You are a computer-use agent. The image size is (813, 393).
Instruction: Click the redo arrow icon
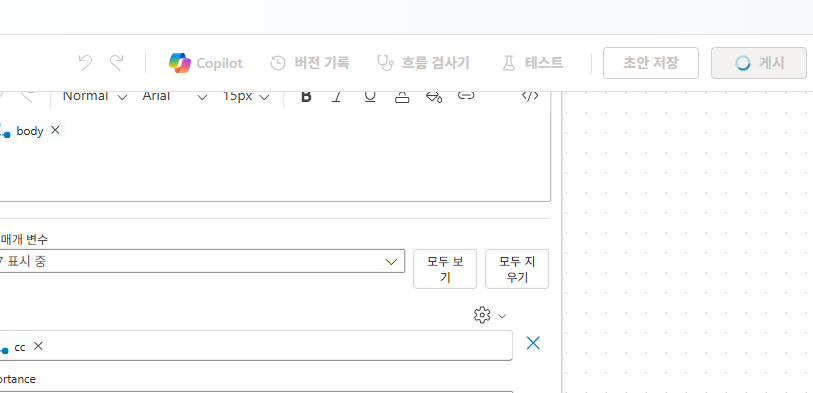click(x=117, y=63)
